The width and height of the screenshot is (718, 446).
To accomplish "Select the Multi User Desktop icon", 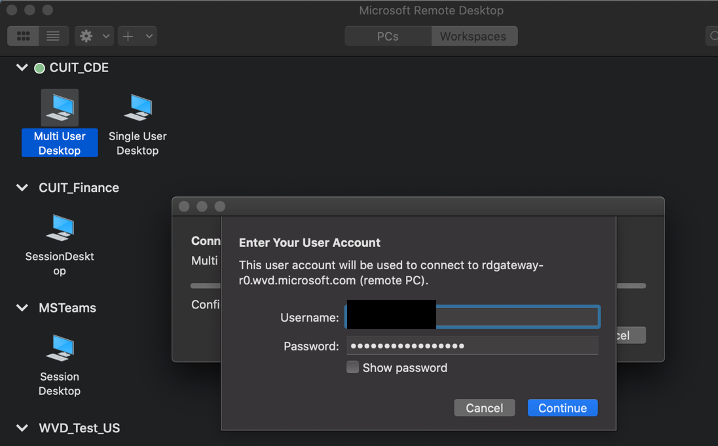I will tap(60, 108).
